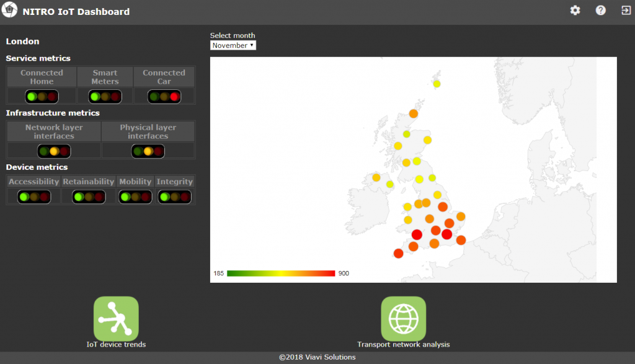Click the Integrity metric header
The width and height of the screenshot is (635, 364).
tap(175, 182)
